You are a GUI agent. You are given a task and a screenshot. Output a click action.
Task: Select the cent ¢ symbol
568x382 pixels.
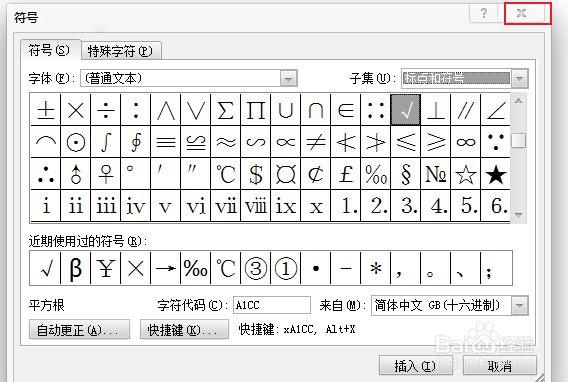(x=316, y=173)
